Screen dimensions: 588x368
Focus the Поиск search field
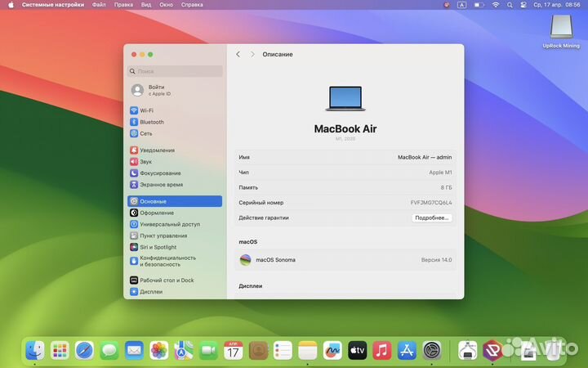[175, 71]
